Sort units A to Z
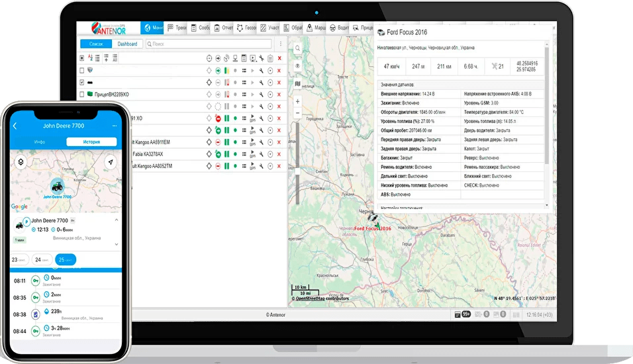The height and width of the screenshot is (364, 633). click(x=90, y=58)
